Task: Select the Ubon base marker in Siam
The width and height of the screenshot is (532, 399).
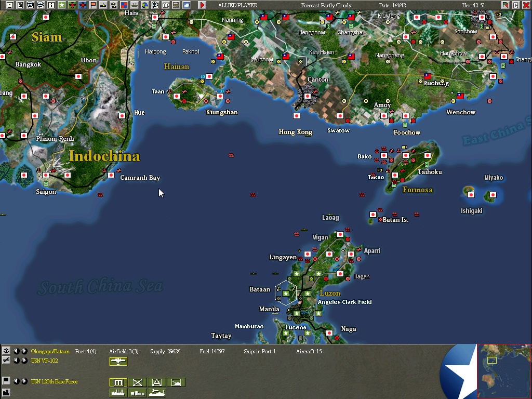Action: pyautogui.click(x=78, y=76)
